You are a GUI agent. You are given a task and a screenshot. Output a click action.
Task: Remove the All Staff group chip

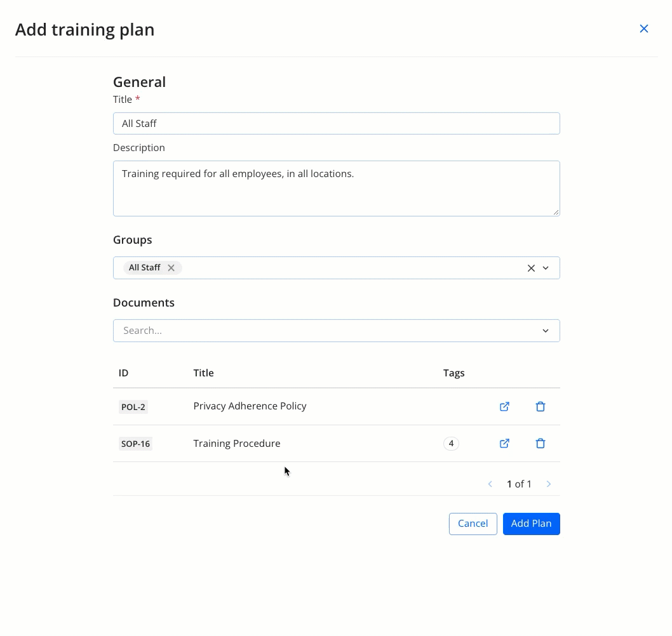171,267
